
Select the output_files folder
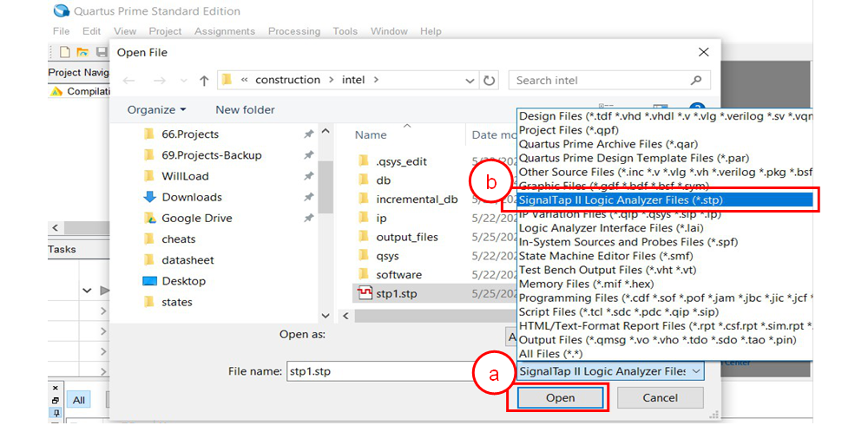point(407,237)
